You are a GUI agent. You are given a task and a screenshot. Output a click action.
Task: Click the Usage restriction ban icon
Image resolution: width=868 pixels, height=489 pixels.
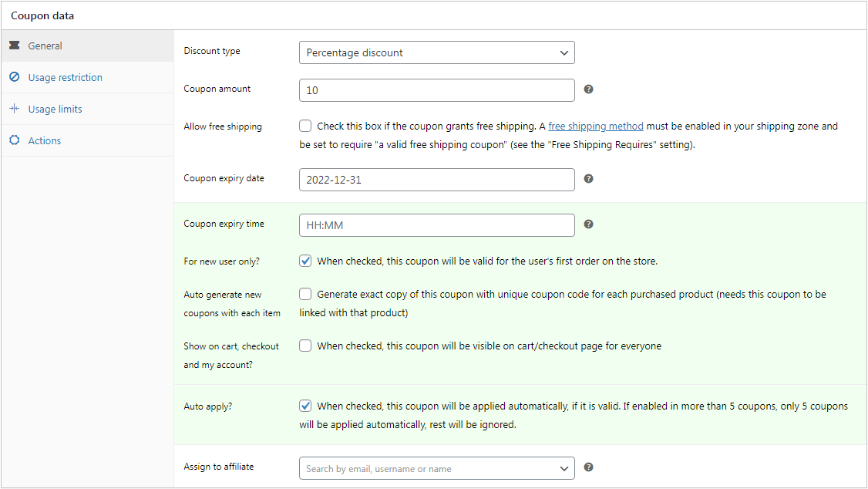point(15,77)
